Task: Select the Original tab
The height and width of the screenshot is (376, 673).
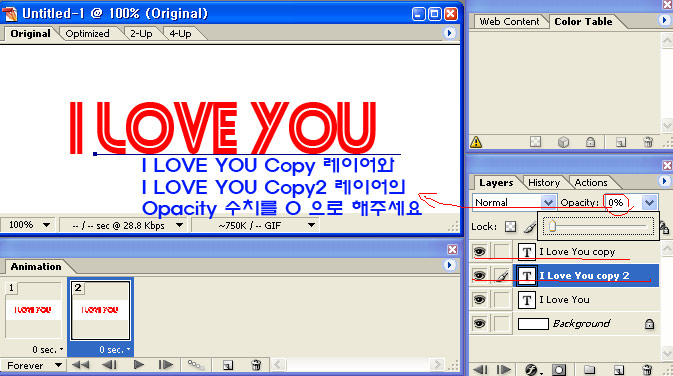Action: 30,33
